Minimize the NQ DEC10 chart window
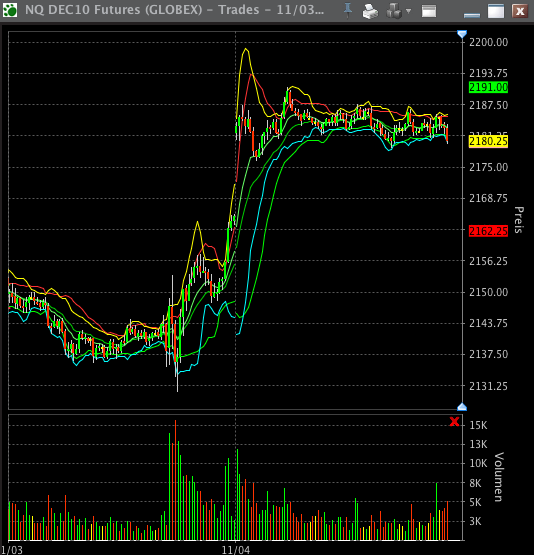The width and height of the screenshot is (534, 555). click(472, 15)
